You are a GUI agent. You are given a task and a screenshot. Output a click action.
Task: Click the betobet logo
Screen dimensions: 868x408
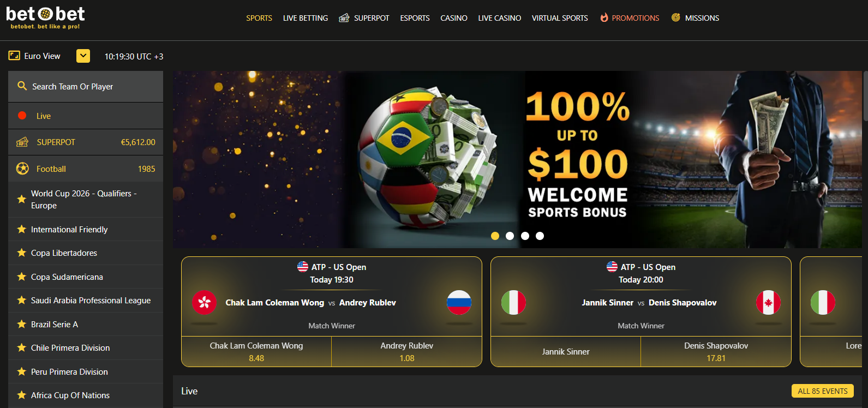pos(46,17)
